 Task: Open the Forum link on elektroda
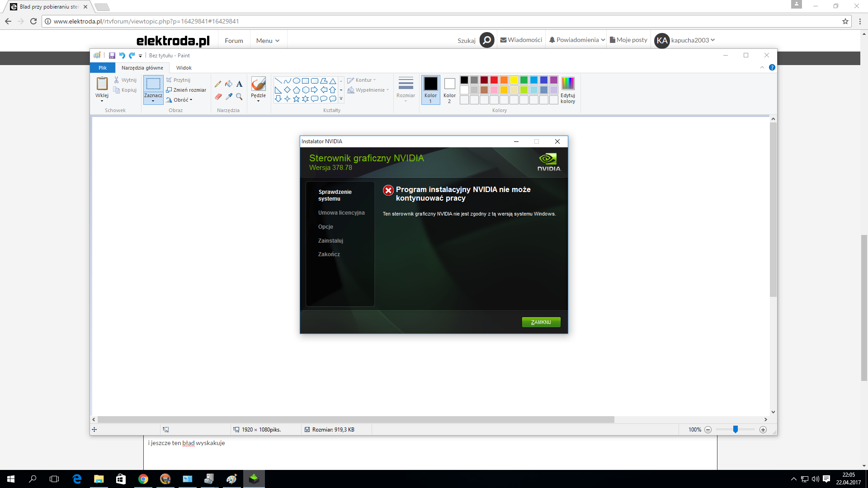(x=234, y=41)
